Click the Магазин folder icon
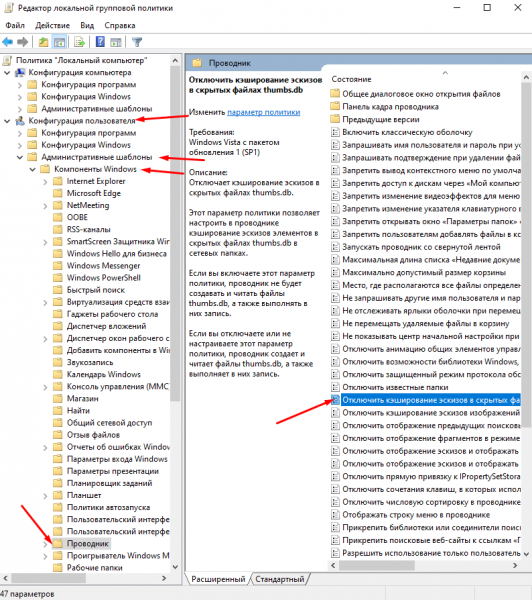 coord(58,399)
